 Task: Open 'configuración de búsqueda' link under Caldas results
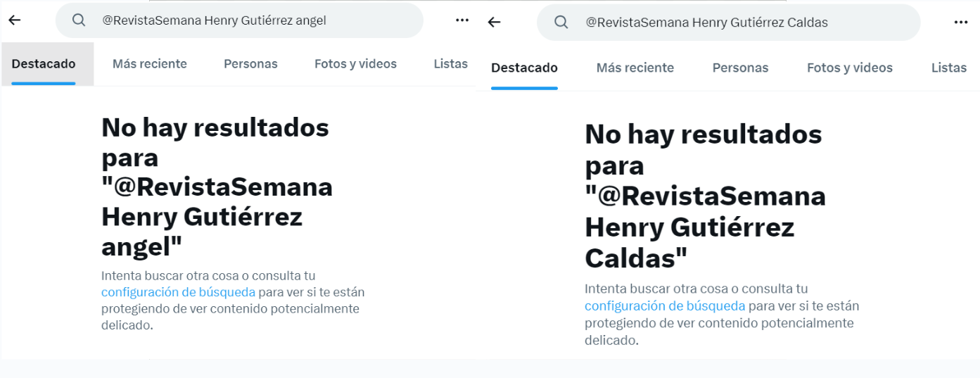[x=665, y=306]
